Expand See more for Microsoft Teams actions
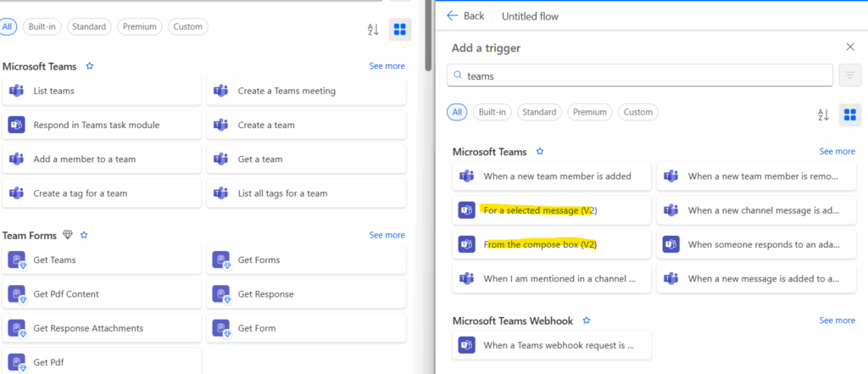 coord(387,66)
